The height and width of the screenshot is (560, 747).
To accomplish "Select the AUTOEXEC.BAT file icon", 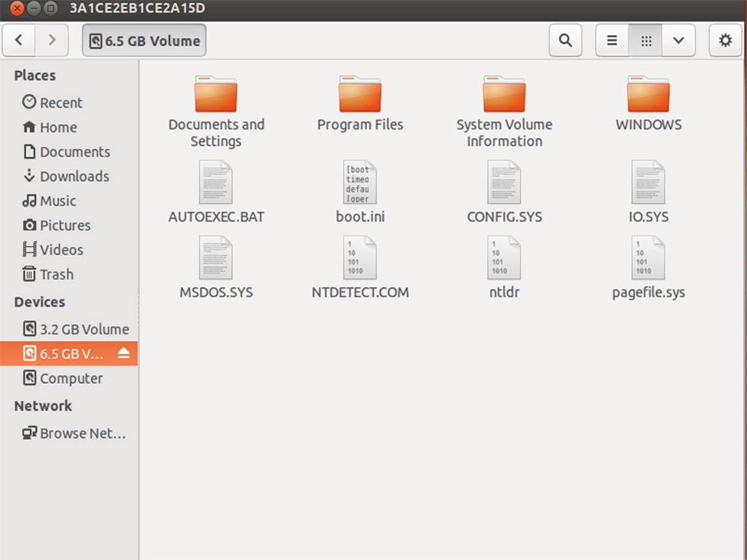I will (216, 182).
